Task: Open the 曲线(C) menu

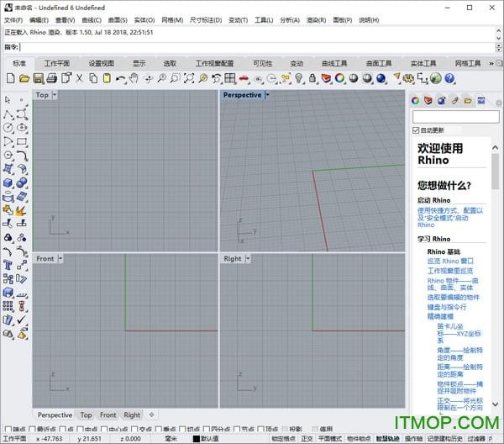Action: (x=92, y=20)
